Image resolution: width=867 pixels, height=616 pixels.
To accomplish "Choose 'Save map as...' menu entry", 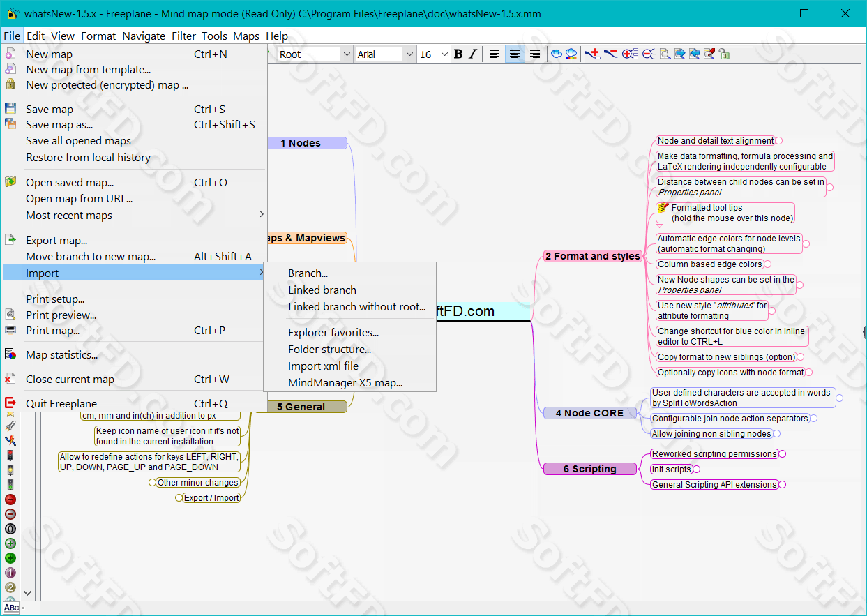I will (135, 125).
